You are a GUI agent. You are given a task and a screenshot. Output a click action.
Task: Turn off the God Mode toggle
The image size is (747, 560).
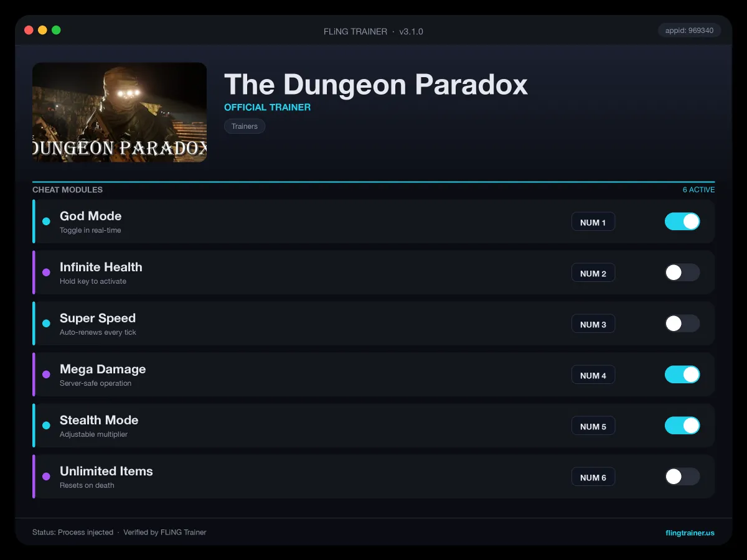tap(682, 222)
